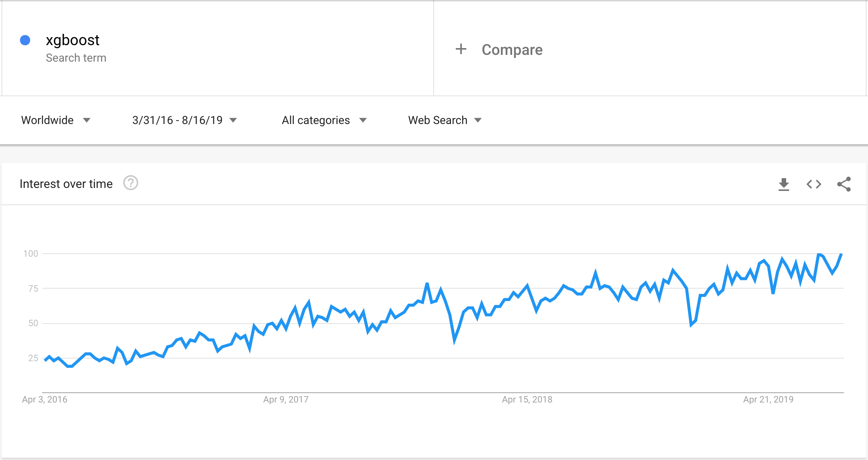868x460 pixels.
Task: Click the Apr 15, 2018 axis label
Action: point(527,399)
